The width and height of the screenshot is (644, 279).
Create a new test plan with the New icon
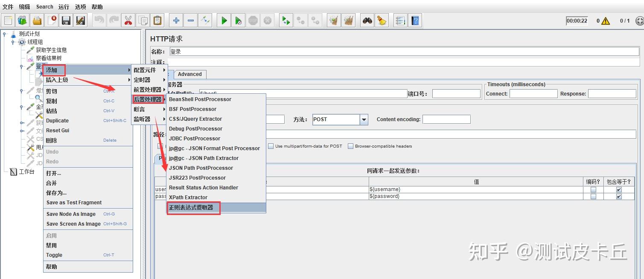9,20
